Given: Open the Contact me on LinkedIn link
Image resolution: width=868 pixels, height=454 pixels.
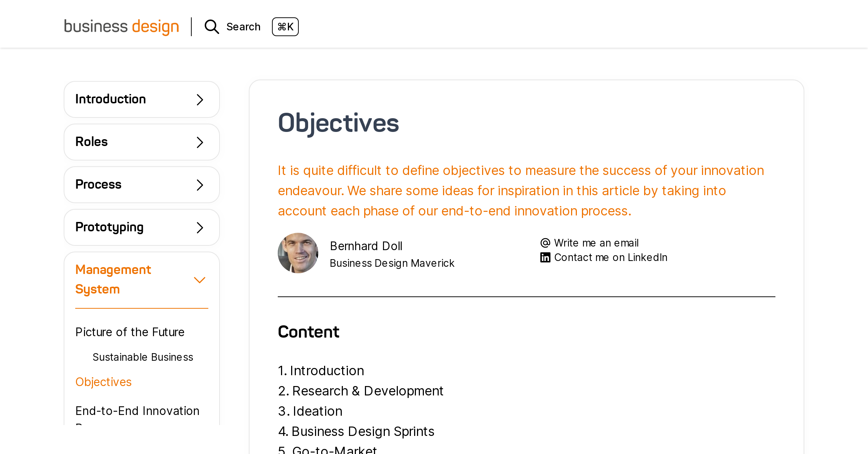Looking at the screenshot, I should [610, 257].
